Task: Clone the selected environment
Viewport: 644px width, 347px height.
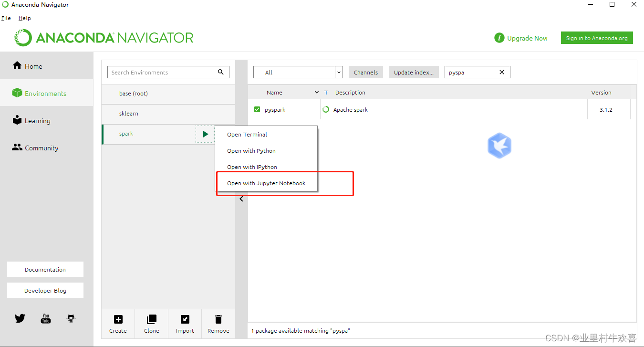Action: [x=152, y=324]
